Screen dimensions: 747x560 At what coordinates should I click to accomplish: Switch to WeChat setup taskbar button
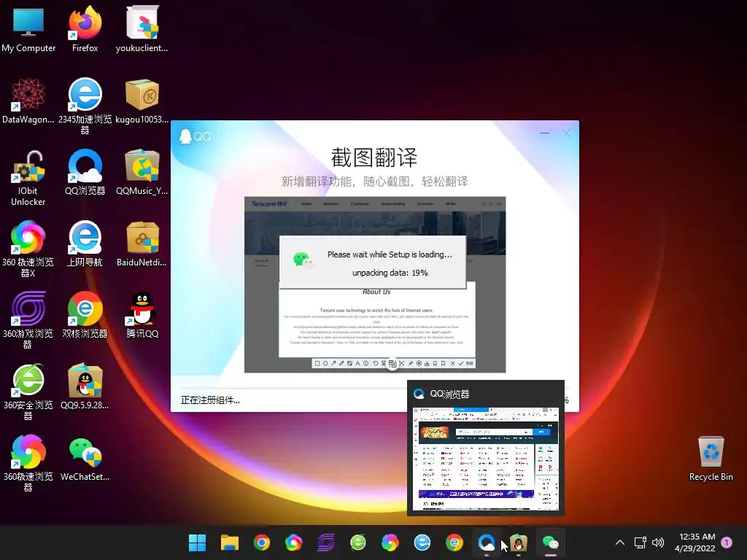(x=551, y=542)
